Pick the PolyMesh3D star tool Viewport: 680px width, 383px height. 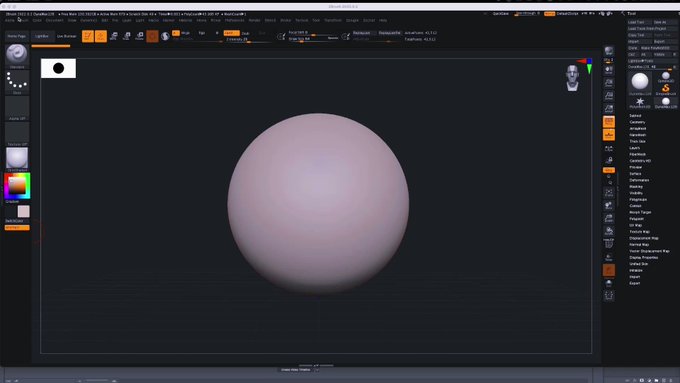click(x=640, y=103)
